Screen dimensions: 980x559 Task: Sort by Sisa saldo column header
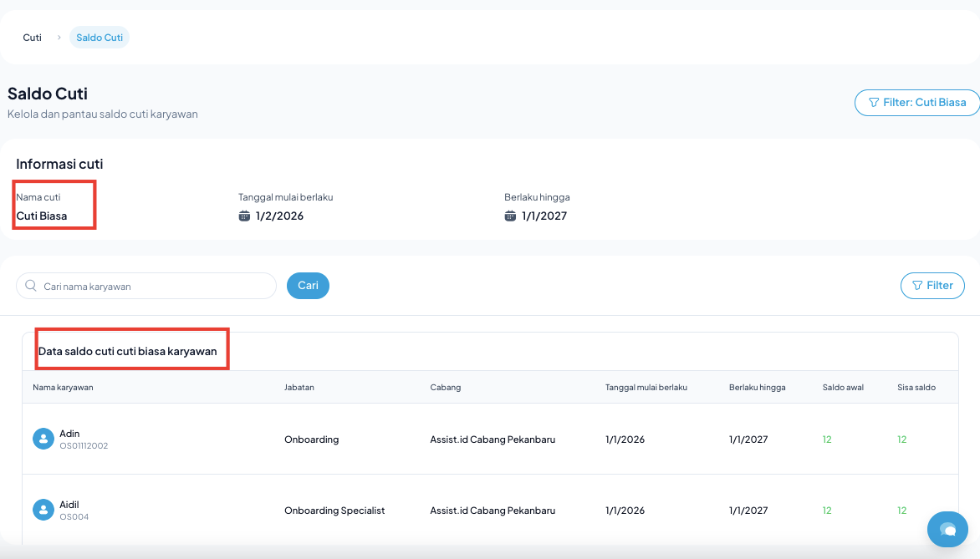(916, 388)
